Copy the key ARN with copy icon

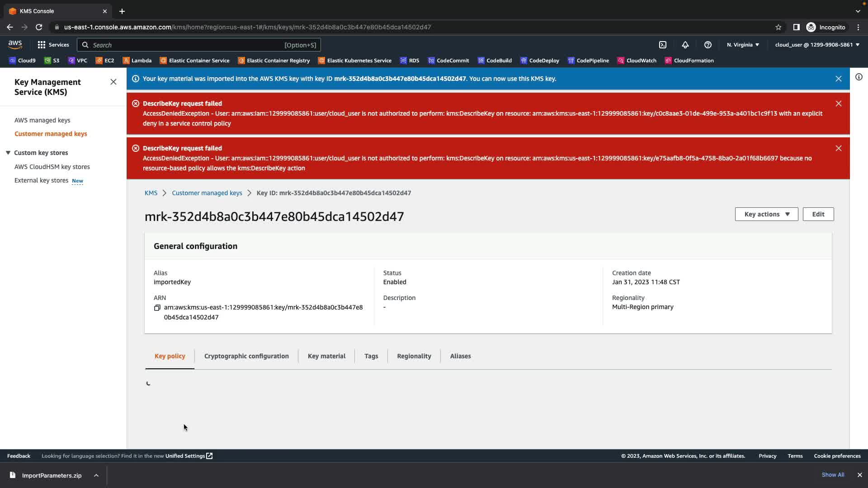[x=157, y=308]
